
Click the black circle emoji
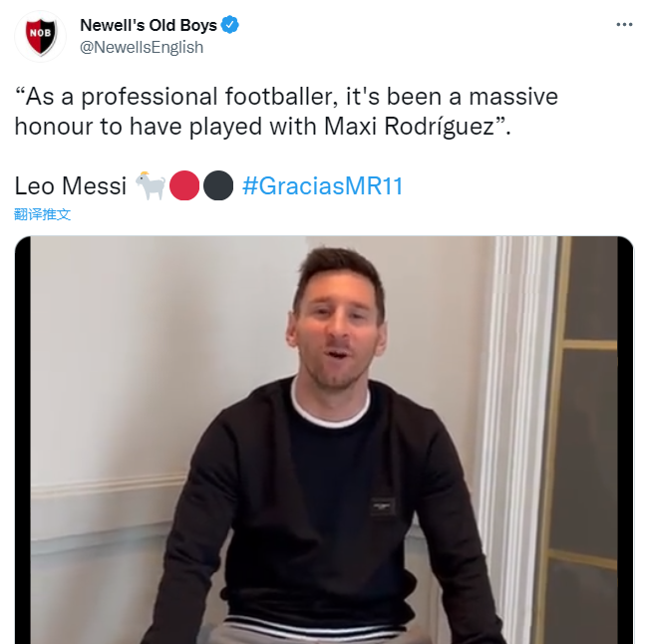pos(218,185)
